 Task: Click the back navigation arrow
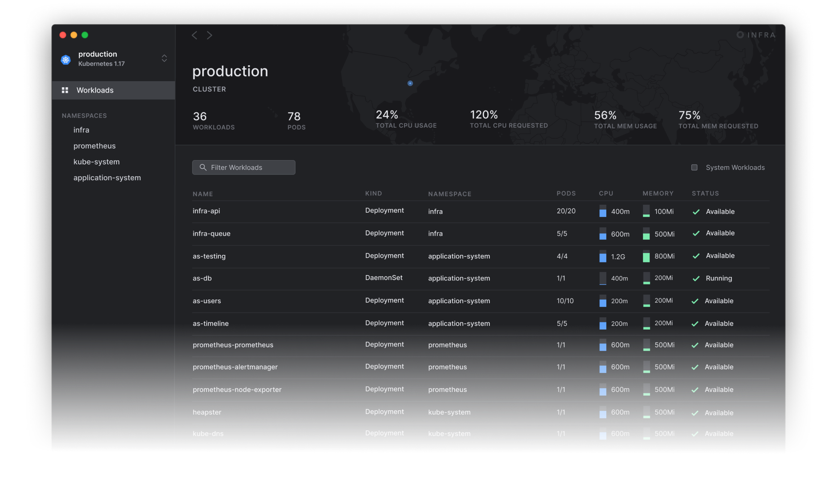194,35
